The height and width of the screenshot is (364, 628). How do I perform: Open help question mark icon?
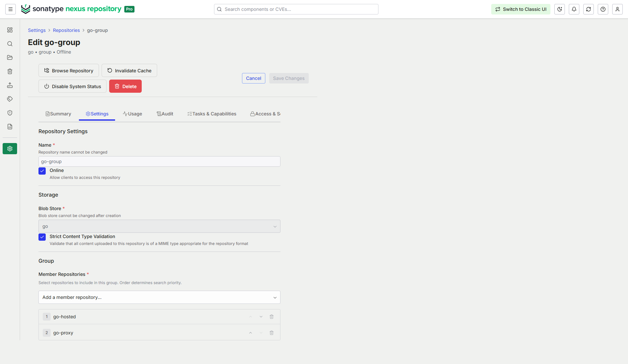tap(603, 9)
